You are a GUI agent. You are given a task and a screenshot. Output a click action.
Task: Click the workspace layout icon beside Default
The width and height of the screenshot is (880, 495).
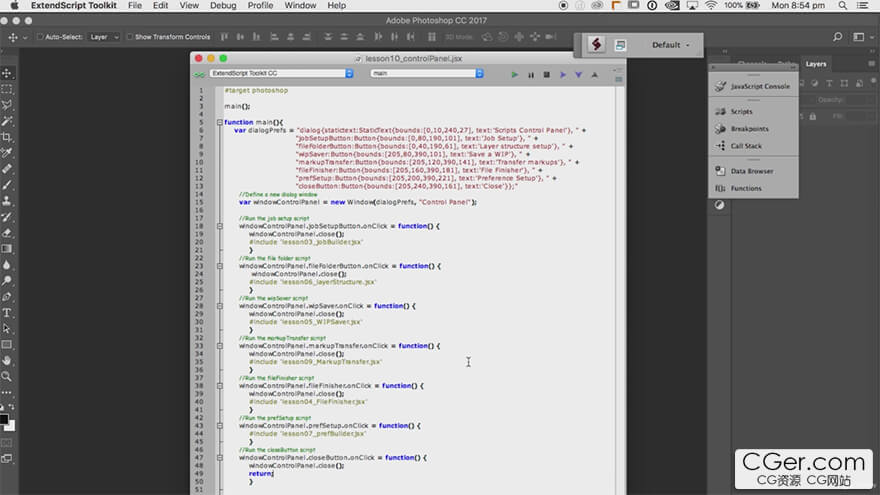coord(620,45)
